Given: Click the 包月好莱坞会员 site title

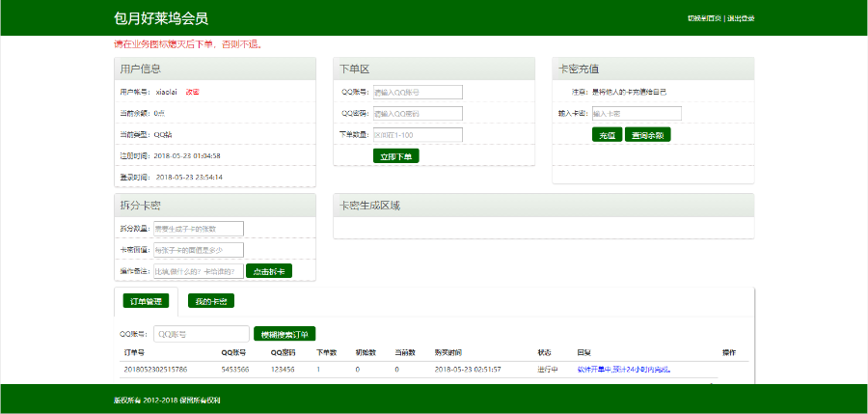Looking at the screenshot, I should (161, 18).
